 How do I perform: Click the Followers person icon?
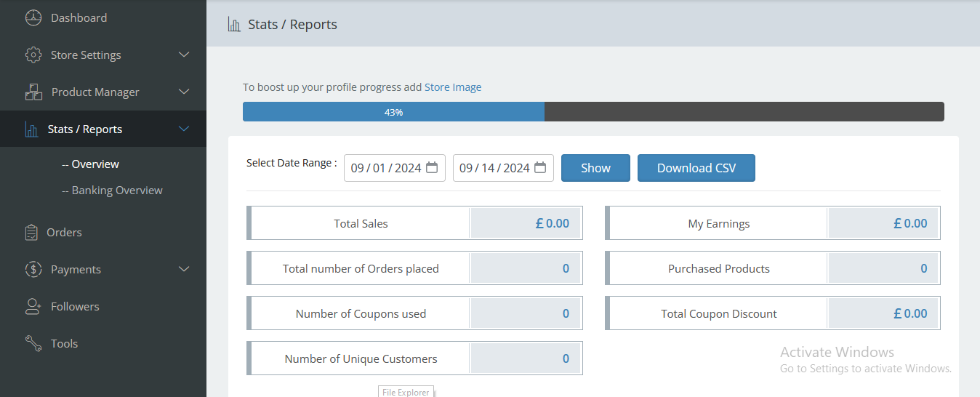33,307
